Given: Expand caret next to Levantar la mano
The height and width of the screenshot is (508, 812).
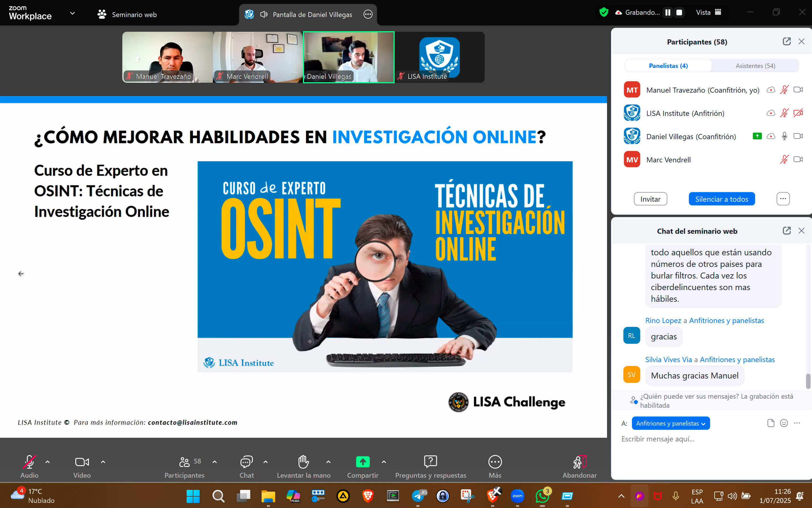Looking at the screenshot, I should pos(328,462).
